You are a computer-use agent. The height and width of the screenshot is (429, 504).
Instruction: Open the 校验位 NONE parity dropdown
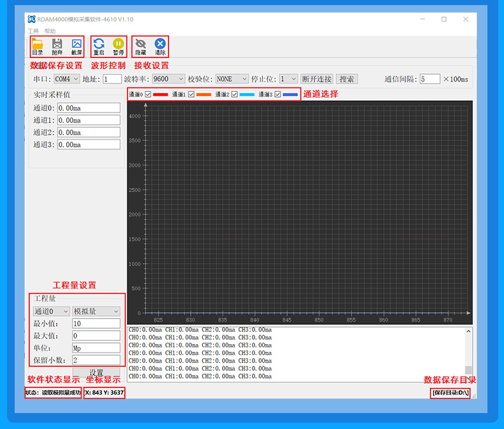point(232,79)
